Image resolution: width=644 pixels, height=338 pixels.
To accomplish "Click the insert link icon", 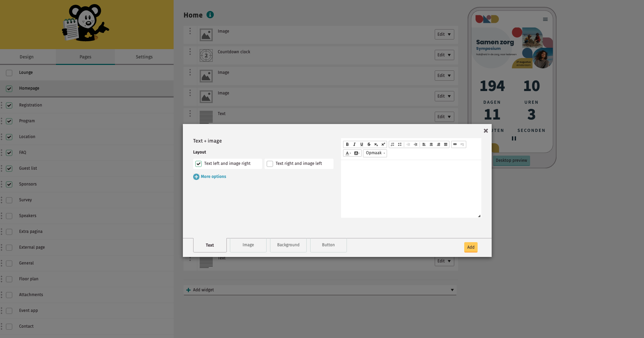I will 455,145.
